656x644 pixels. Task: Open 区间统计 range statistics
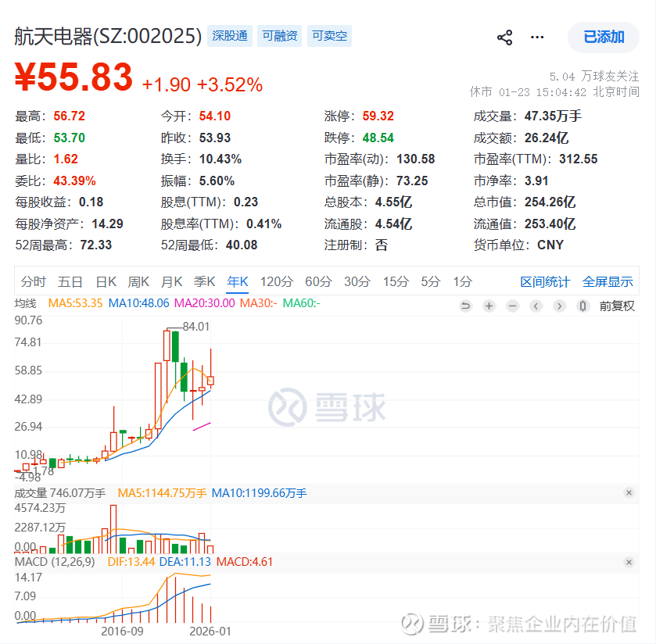pos(545,282)
